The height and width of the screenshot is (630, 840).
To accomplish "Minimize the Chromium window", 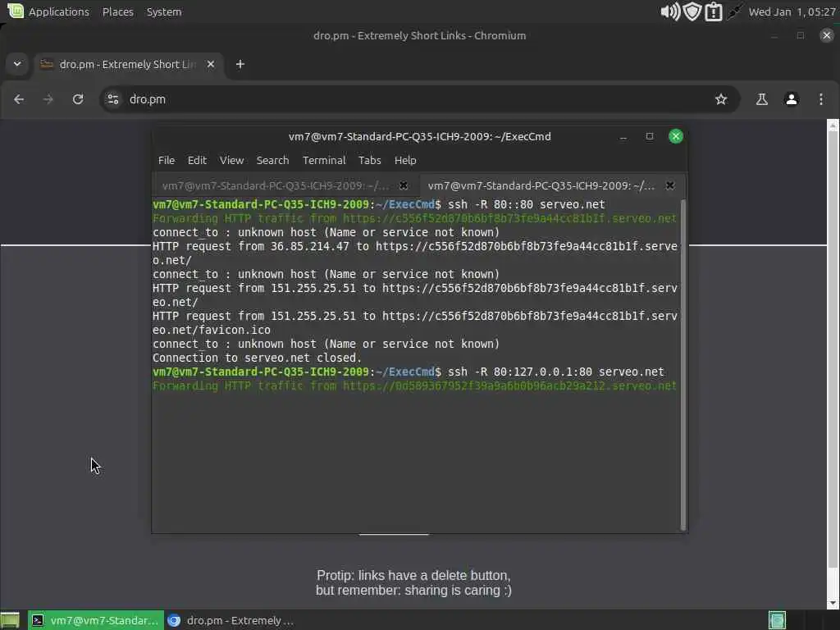I will point(774,36).
